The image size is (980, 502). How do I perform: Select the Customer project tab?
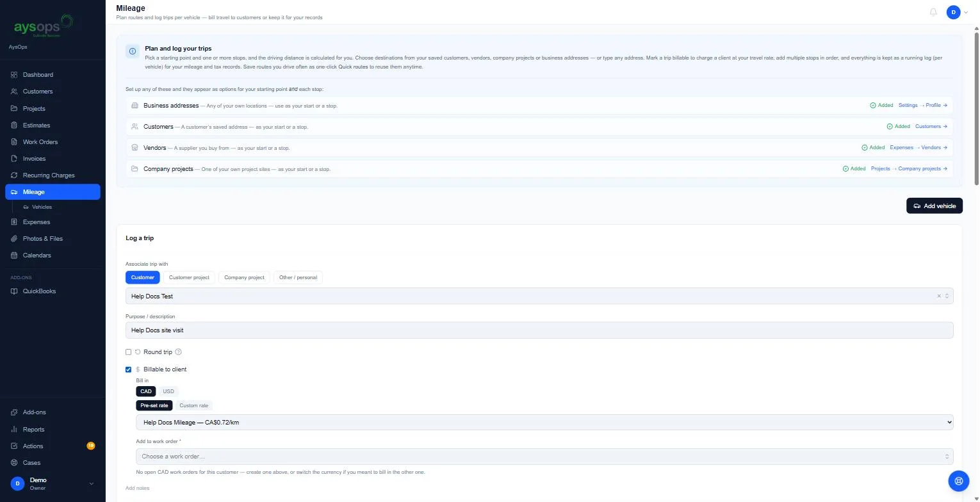[189, 277]
